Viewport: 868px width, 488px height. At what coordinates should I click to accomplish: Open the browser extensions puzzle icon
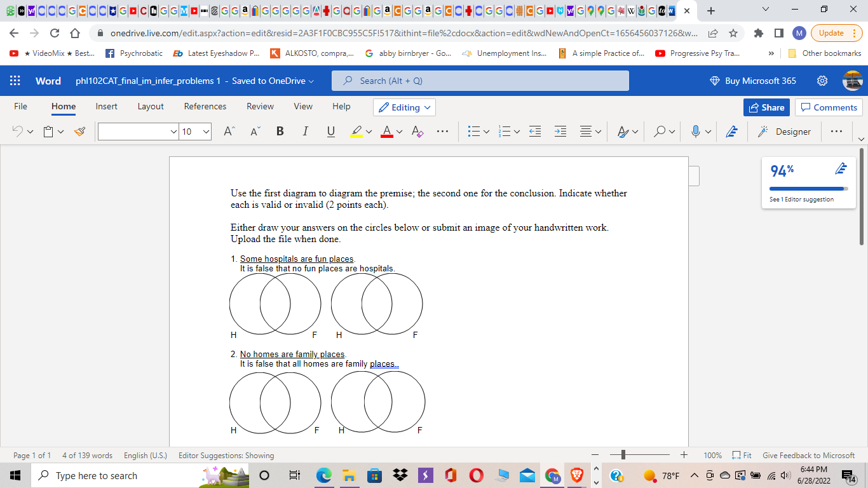point(758,33)
